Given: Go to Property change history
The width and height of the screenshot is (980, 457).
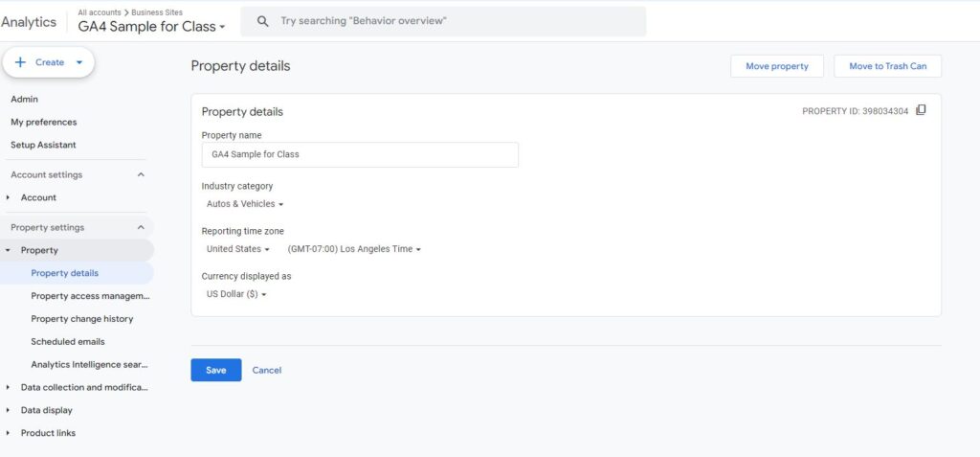Looking at the screenshot, I should pyautogui.click(x=82, y=319).
